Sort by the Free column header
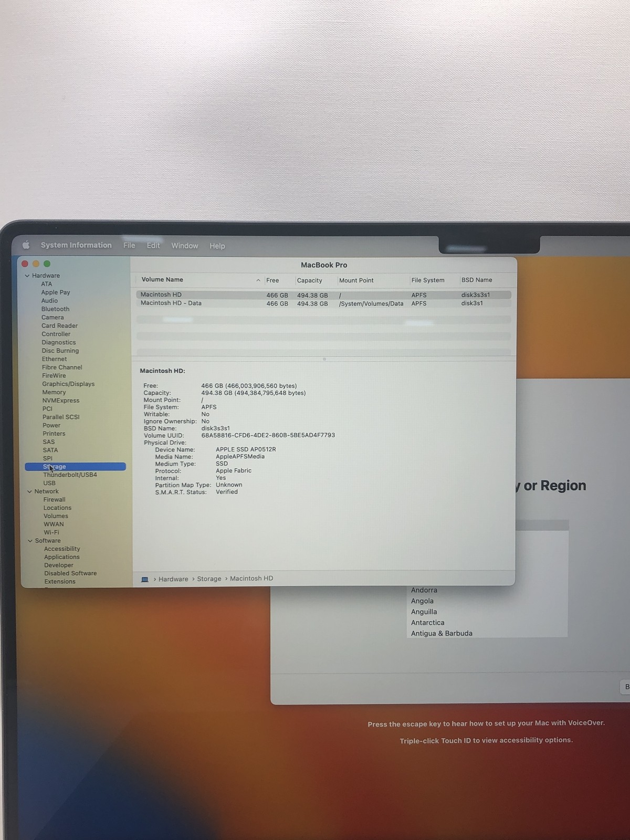The width and height of the screenshot is (630, 840). [x=272, y=280]
